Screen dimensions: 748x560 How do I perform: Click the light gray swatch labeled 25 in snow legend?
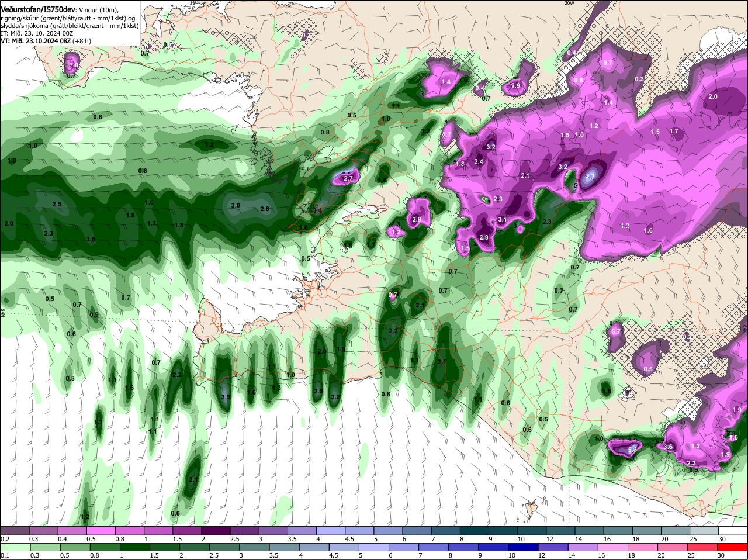coord(704,531)
